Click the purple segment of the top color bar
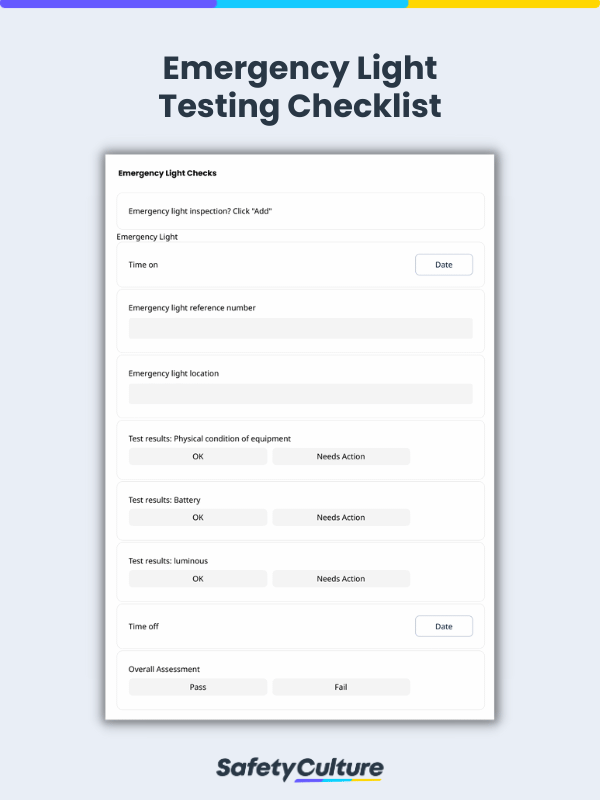Viewport: 600px width, 800px height. [x=108, y=4]
